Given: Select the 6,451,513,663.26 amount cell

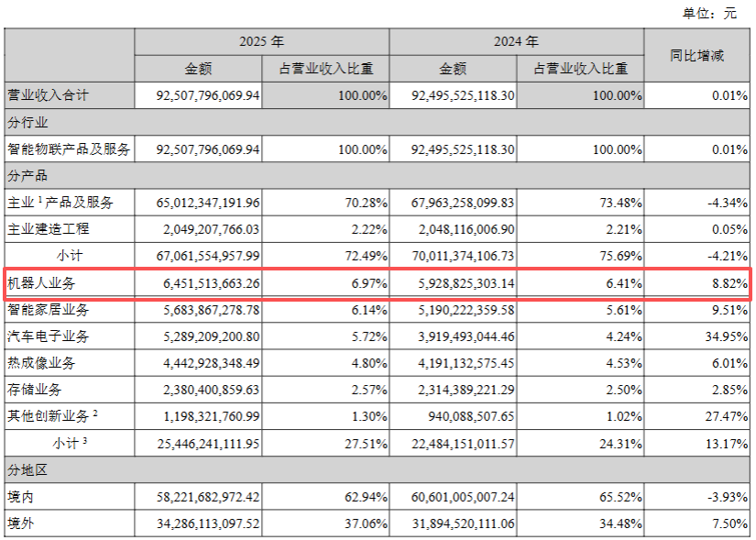Looking at the screenshot, I should 196,284.
